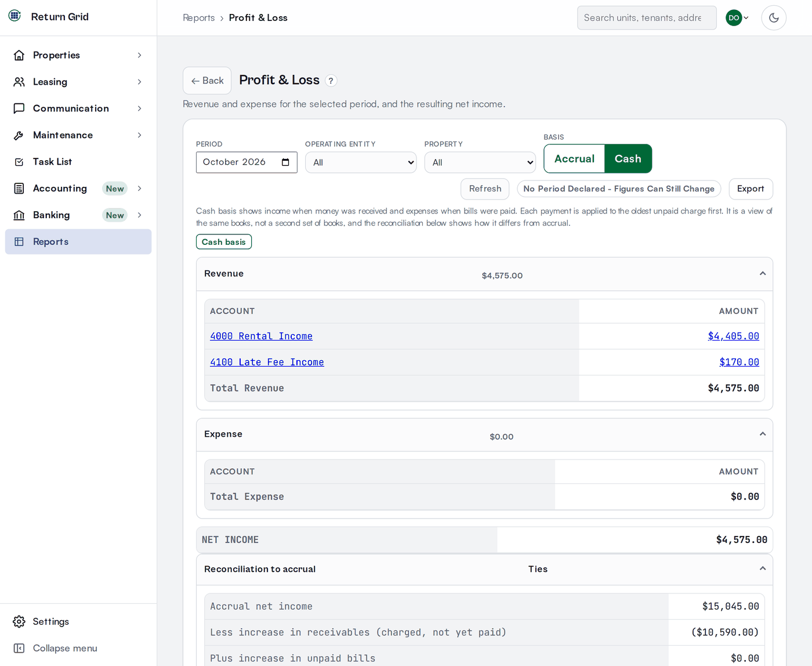Expand the Leasing submenu chevron
812x666 pixels.
tap(139, 82)
